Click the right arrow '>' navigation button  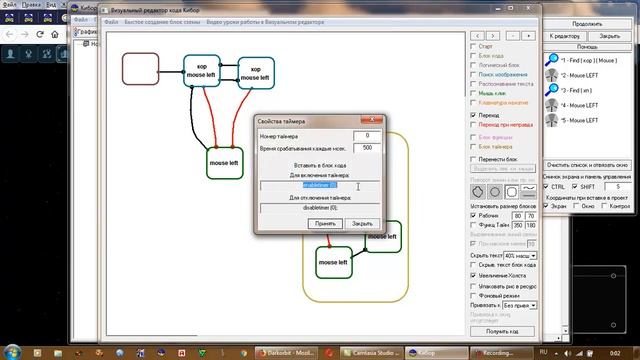click(493, 36)
